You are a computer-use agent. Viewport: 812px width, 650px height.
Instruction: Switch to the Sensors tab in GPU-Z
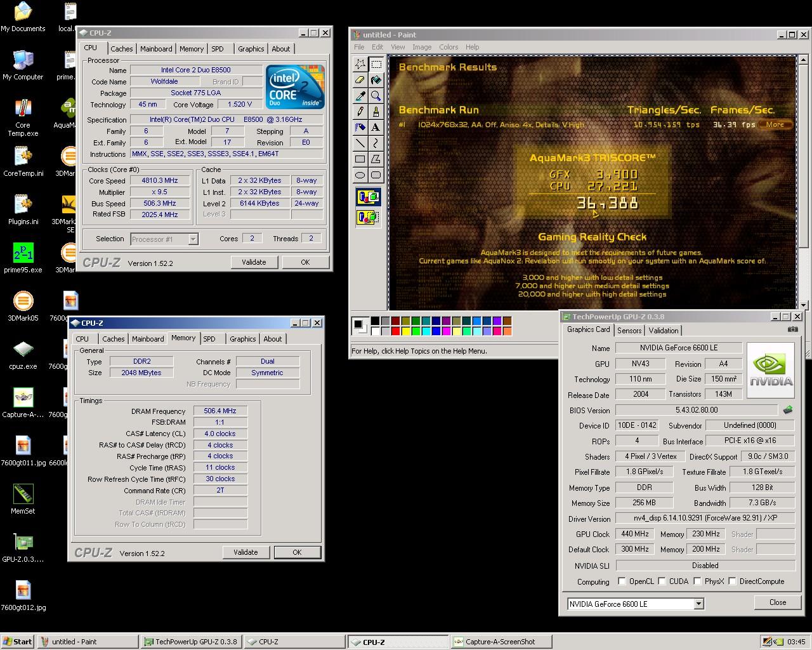629,331
